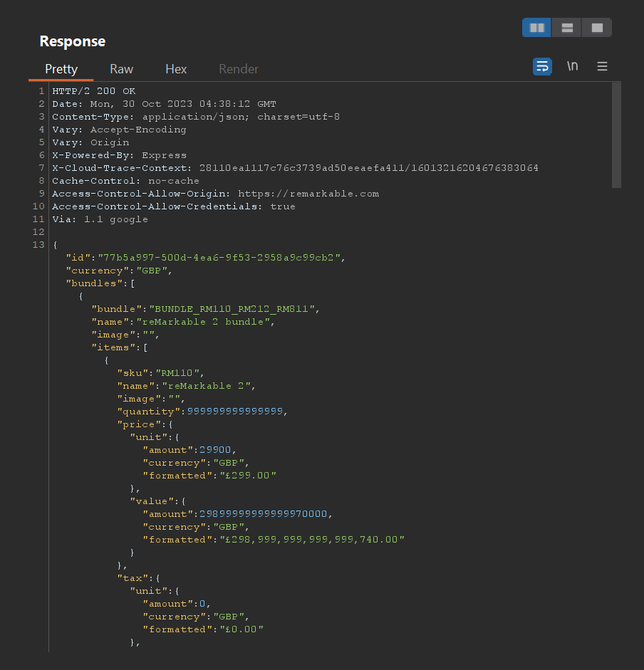Open the Render tab
644x670 pixels.
pyautogui.click(x=239, y=69)
